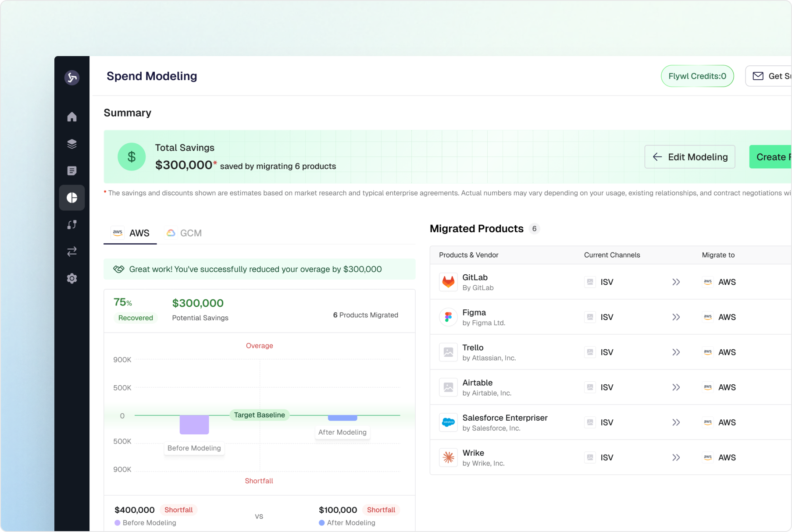Click the Flywl logo in sidebar

(72, 78)
